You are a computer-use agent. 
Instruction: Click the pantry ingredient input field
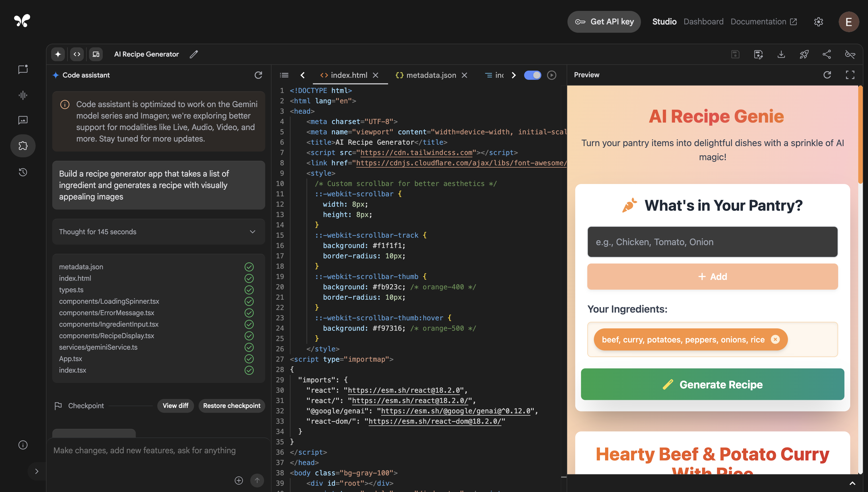(713, 242)
